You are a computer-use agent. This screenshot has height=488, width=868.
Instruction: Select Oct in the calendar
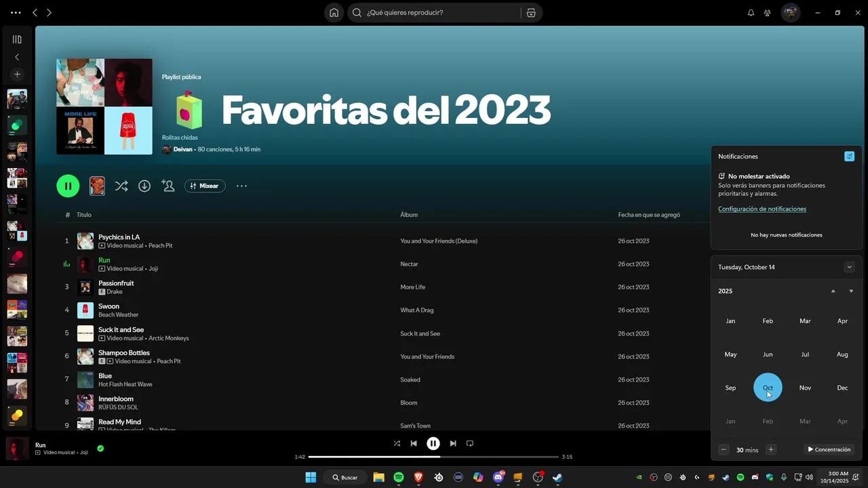click(768, 388)
